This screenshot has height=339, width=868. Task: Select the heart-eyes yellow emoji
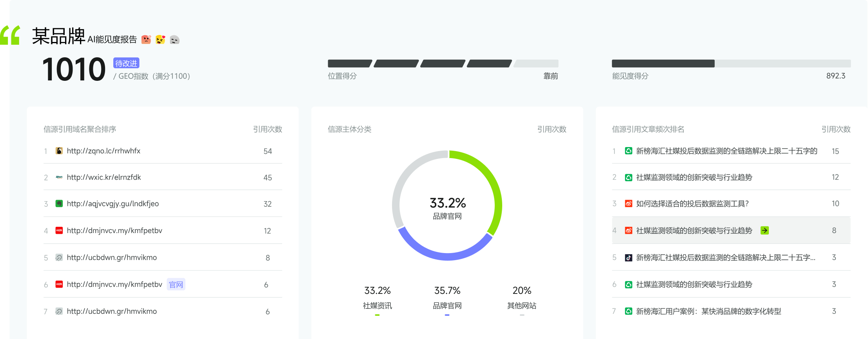click(160, 40)
